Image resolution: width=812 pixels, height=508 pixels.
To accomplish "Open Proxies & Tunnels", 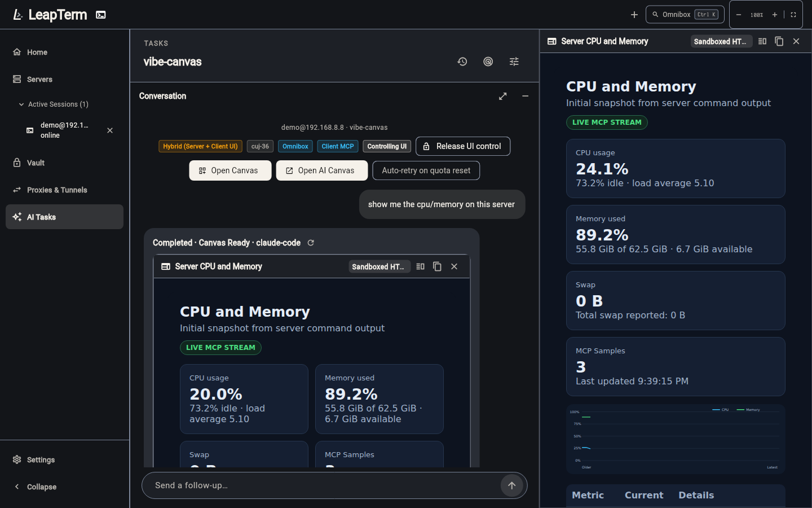I will (65, 190).
